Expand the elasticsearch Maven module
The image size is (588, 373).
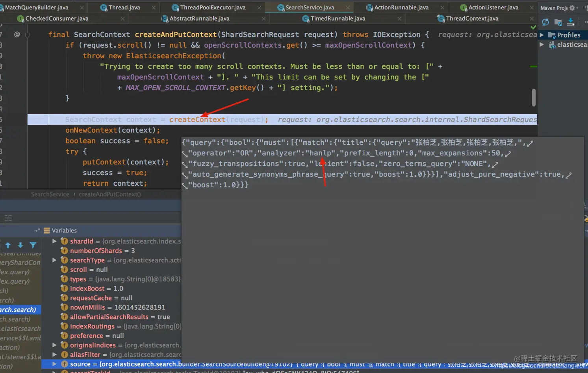tap(542, 44)
